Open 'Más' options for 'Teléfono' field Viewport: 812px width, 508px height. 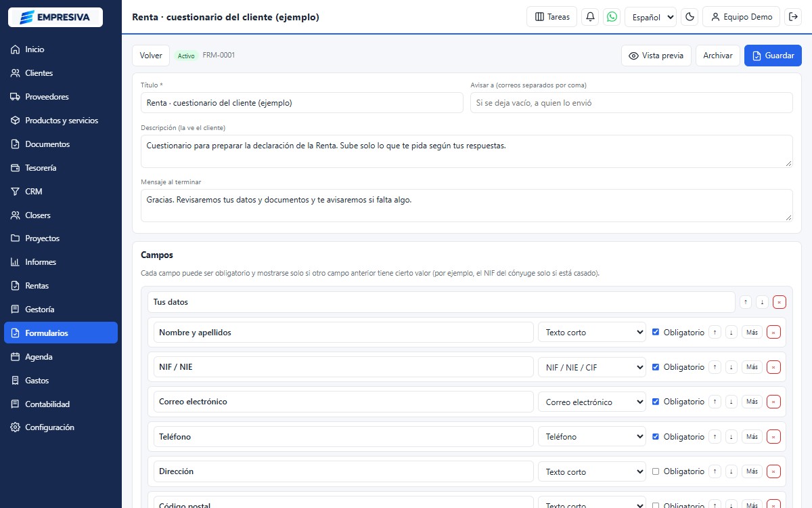tap(752, 437)
